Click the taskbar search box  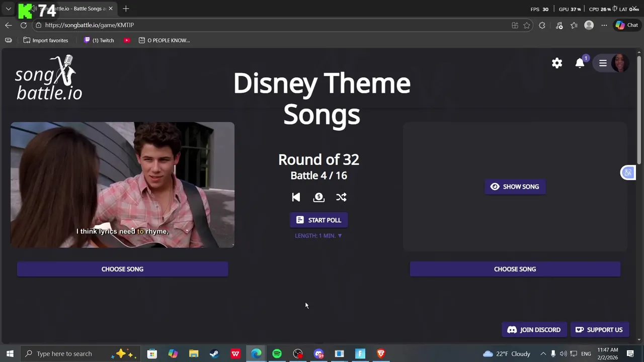pos(80,353)
